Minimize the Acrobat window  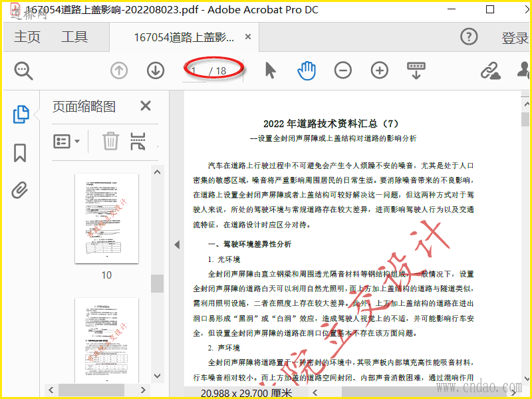452,9
